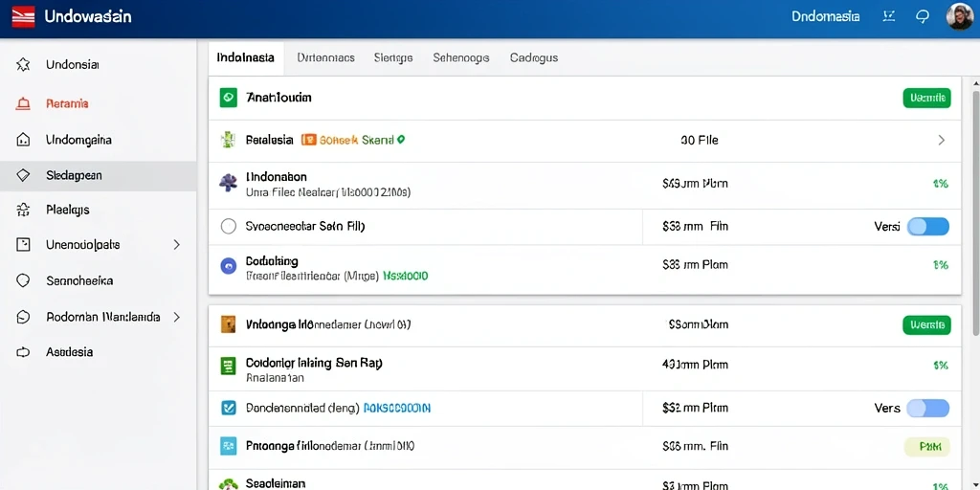Click the diamond icon beside Sledagpean
Screen dimensions: 980x490
tap(23, 176)
